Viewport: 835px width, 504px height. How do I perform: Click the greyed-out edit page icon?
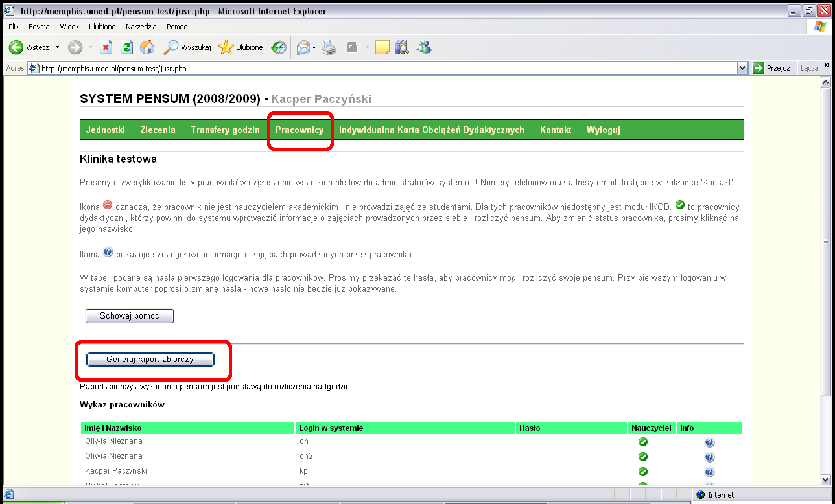tap(352, 47)
